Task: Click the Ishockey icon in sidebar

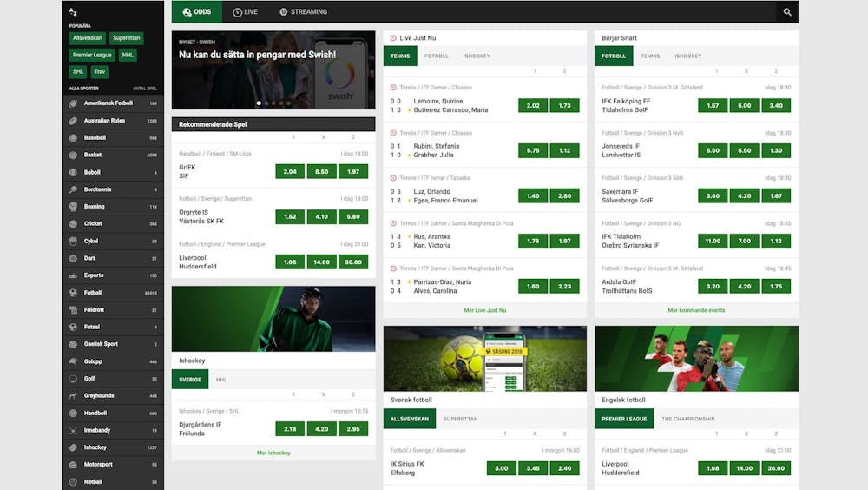Action: pos(73,447)
